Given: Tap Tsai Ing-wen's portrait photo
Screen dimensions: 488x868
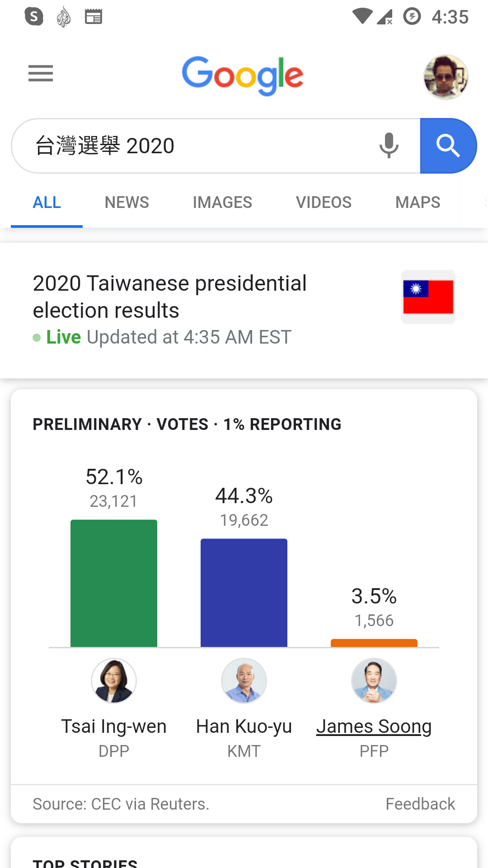Looking at the screenshot, I should (114, 681).
